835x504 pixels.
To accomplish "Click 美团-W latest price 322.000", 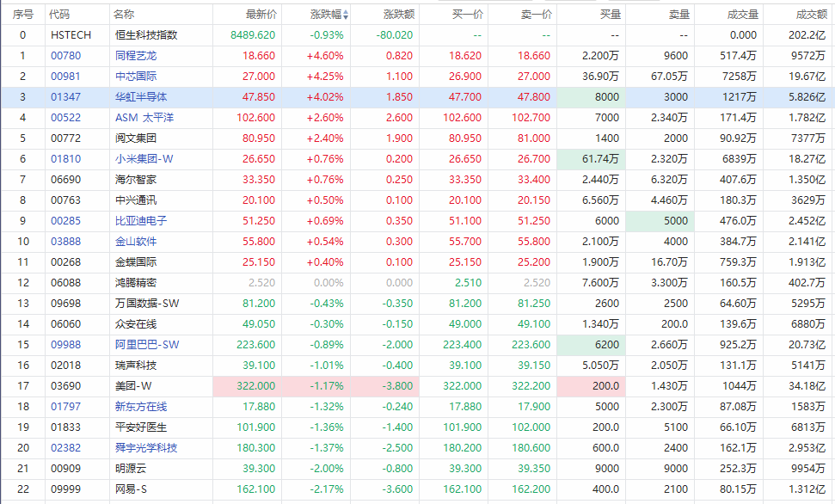I will click(256, 386).
